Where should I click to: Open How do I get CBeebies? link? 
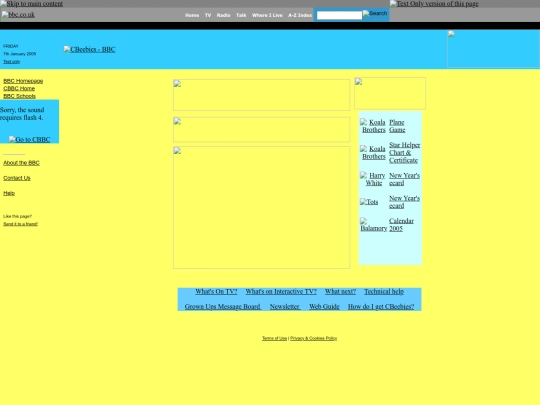[x=381, y=307]
